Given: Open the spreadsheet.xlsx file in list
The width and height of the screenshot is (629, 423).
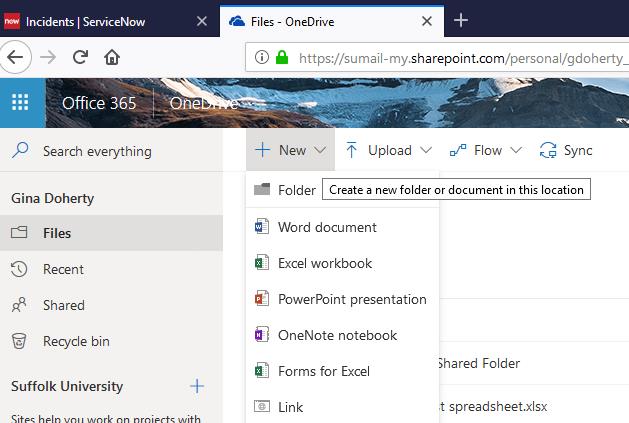Looking at the screenshot, I should coord(494,407).
